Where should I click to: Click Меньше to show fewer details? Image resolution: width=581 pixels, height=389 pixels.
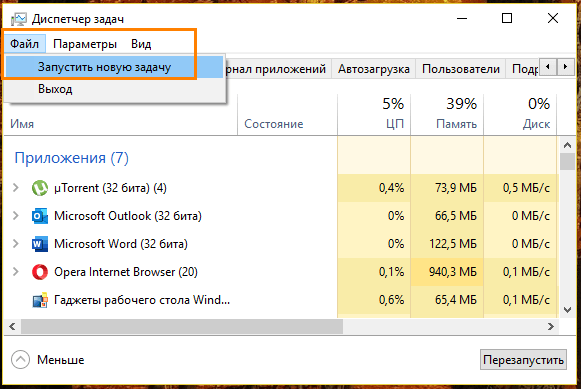click(61, 360)
